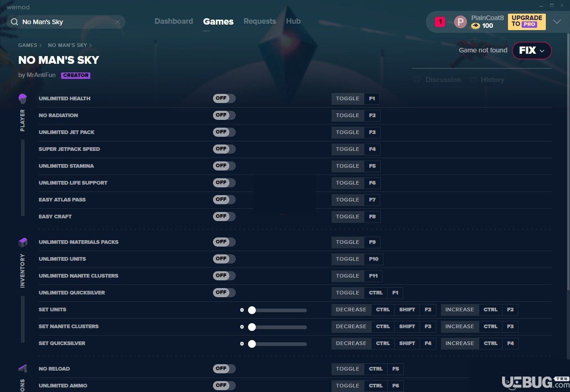The image size is (570, 392).
Task: Go to the Requests tab
Action: point(259,21)
